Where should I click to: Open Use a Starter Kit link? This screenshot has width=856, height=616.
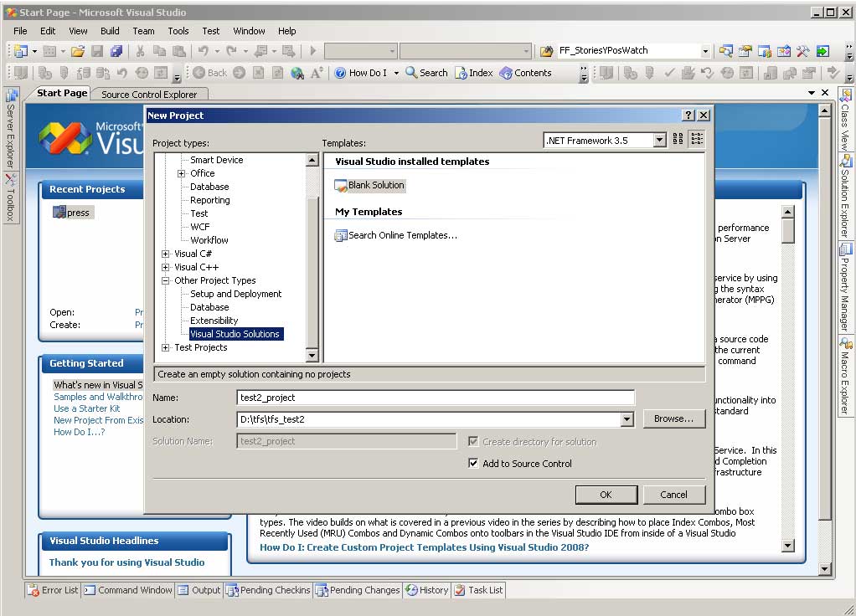point(87,408)
